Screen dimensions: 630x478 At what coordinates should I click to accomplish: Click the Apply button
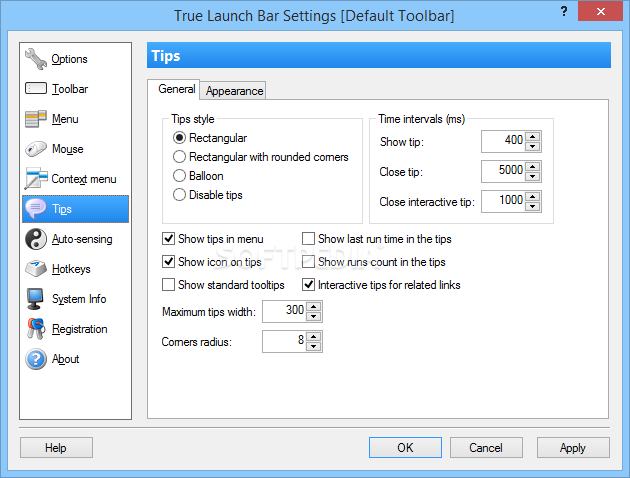click(x=573, y=447)
